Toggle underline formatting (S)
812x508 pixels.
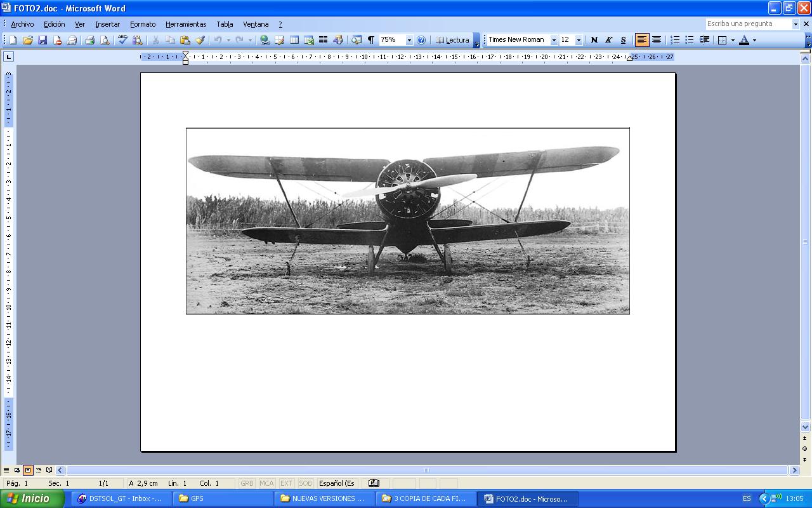tap(623, 40)
